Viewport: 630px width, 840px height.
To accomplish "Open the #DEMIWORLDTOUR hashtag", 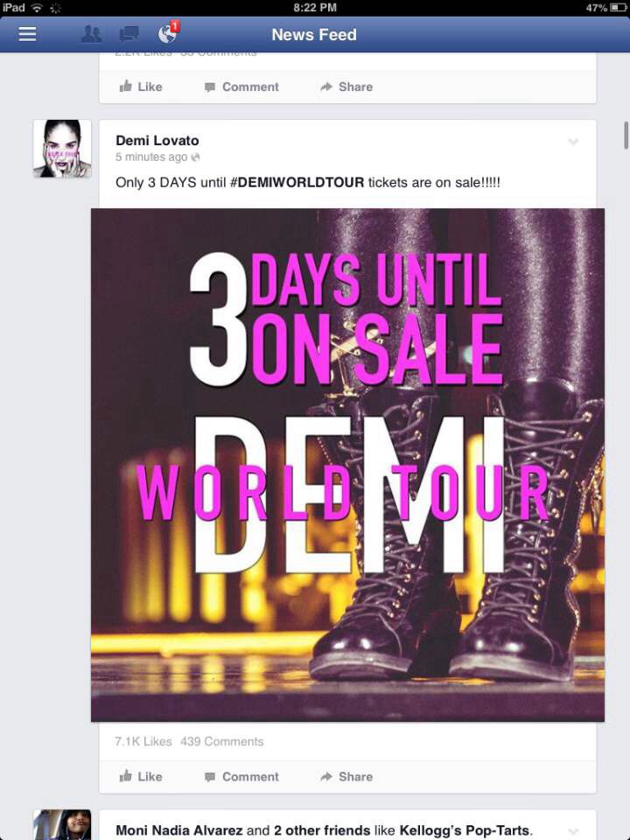I will [x=297, y=182].
